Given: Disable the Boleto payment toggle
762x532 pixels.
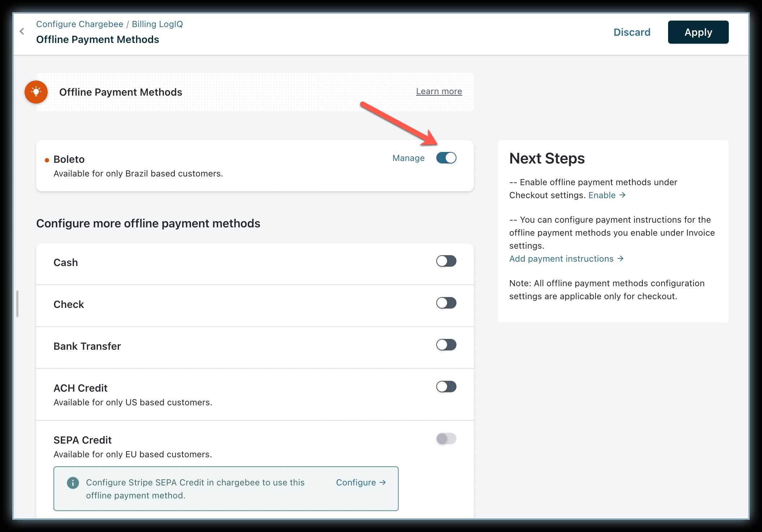Looking at the screenshot, I should 446,158.
